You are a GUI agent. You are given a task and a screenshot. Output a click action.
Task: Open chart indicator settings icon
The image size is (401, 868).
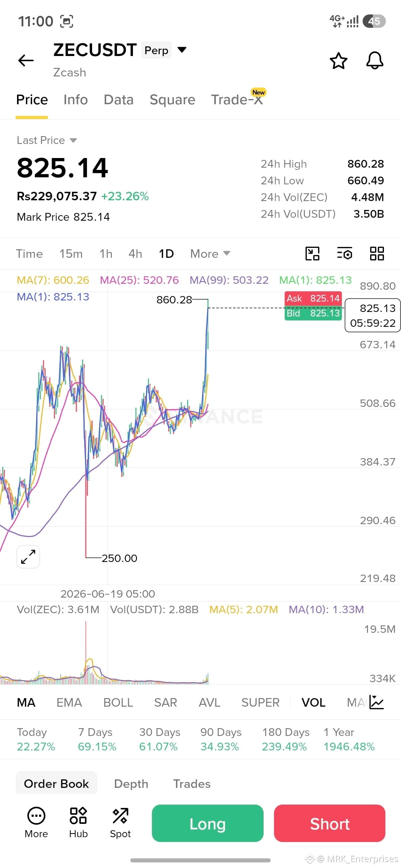tap(345, 254)
